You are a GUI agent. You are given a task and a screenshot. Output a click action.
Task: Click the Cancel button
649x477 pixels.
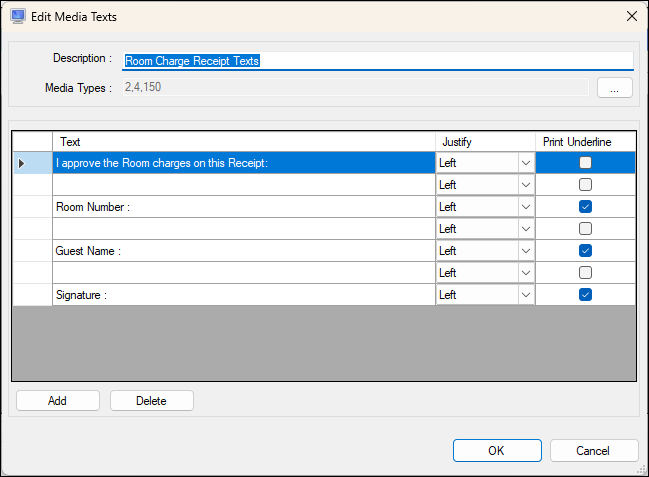[x=594, y=450]
